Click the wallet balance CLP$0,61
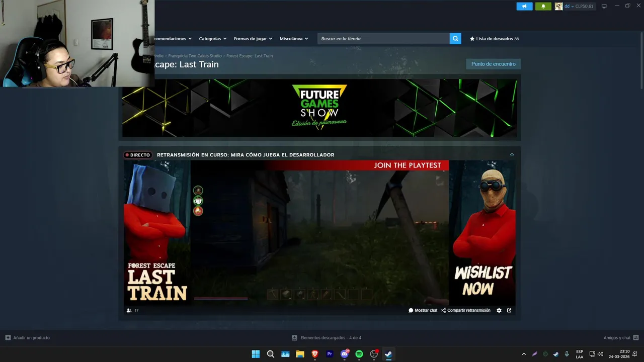This screenshot has height=362, width=644. (584, 7)
